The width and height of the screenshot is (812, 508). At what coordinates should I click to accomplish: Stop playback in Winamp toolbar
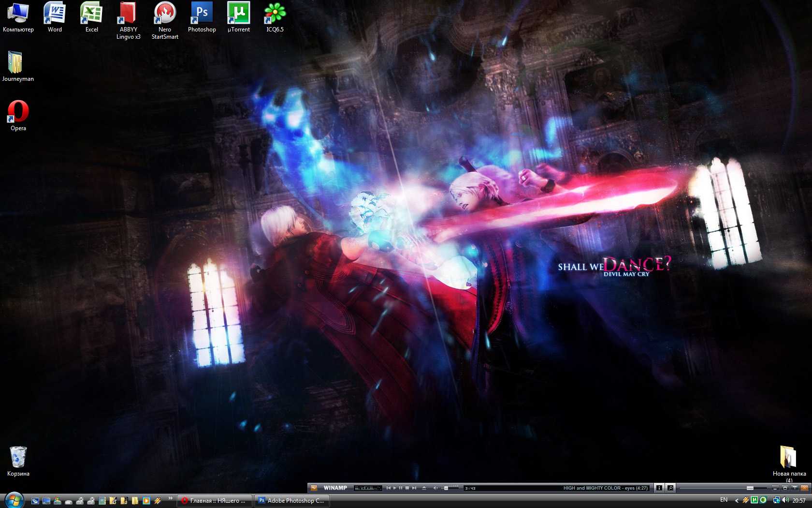(407, 488)
